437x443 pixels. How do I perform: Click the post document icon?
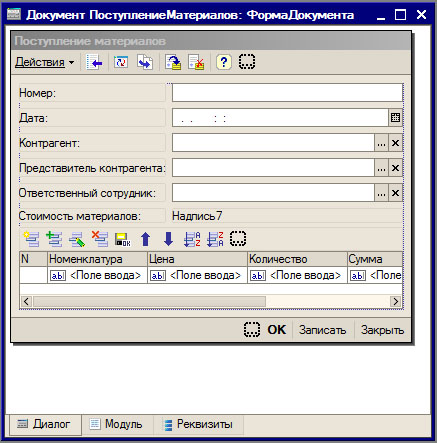pyautogui.click(x=173, y=62)
